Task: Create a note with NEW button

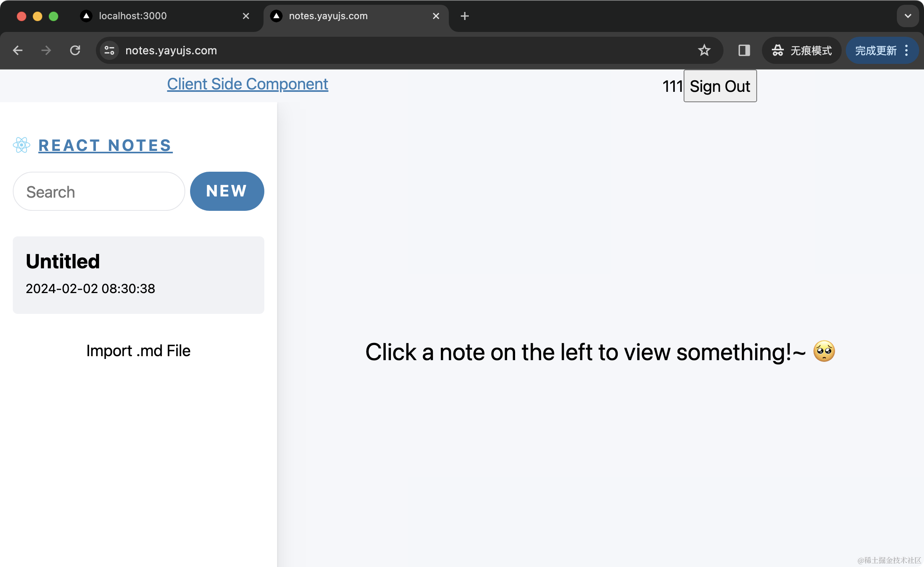Action: click(x=227, y=191)
